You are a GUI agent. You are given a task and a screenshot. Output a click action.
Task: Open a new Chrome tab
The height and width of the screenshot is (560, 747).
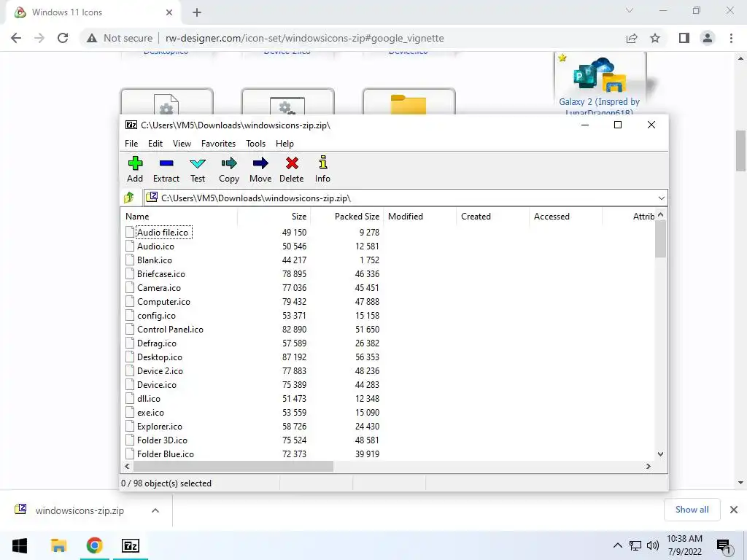tap(197, 12)
